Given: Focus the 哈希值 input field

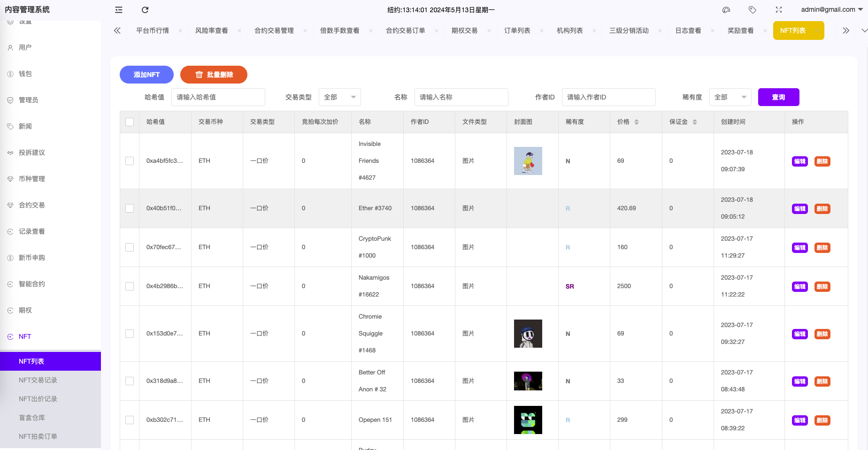Looking at the screenshot, I should (218, 97).
